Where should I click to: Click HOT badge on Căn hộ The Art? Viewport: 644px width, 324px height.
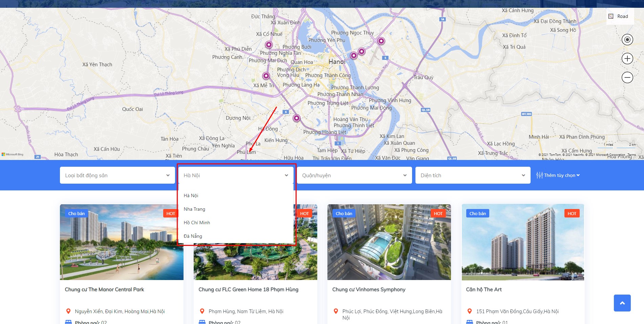pos(572,213)
